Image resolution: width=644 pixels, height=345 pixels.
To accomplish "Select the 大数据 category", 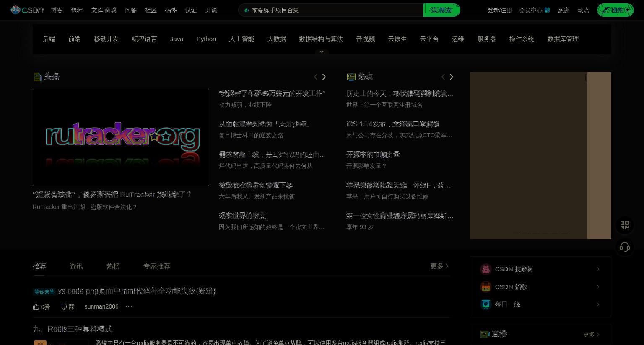I will (x=277, y=39).
